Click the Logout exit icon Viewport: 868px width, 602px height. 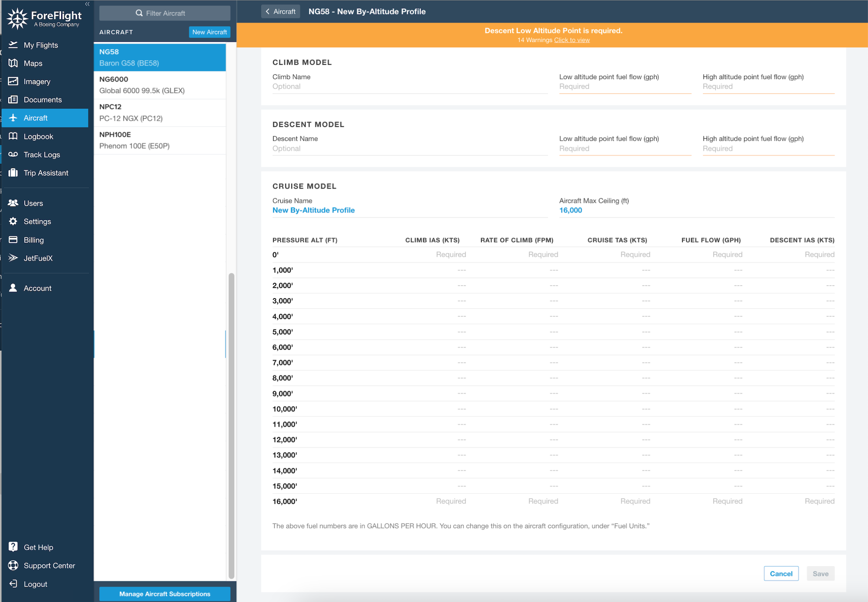coord(13,583)
